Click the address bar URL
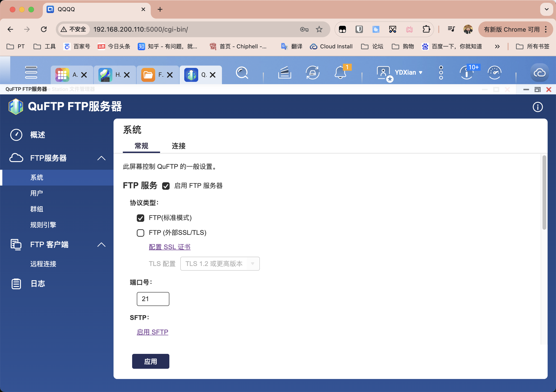556x392 pixels. pos(141,29)
